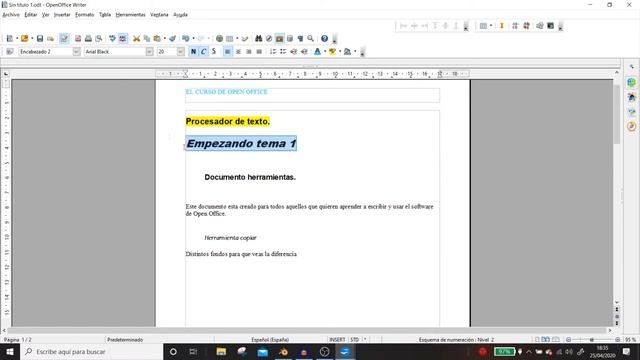Open OpenOffice Help question mark icon
This screenshot has width=640, height=360.
[x=324, y=38]
